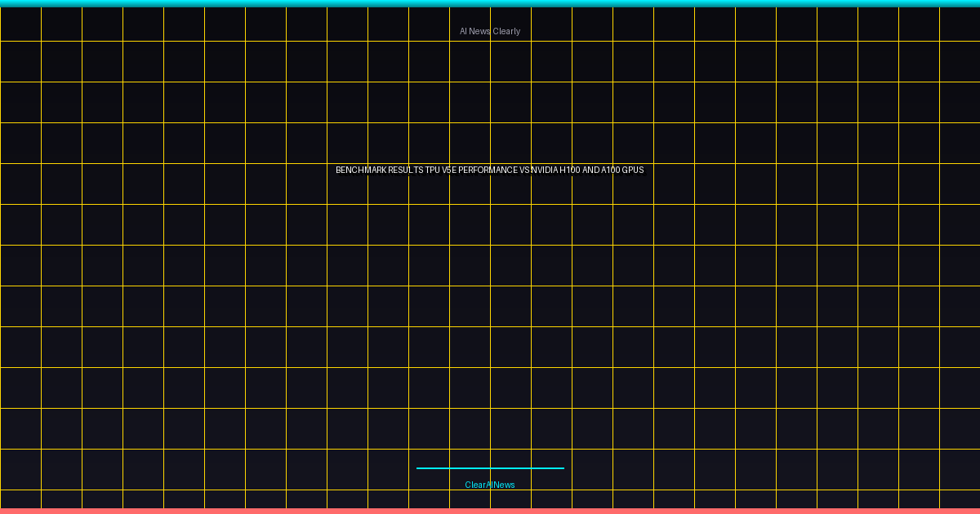980x514 pixels.
Task: Click the cyan bar along the top edge
Action: [x=490, y=3]
